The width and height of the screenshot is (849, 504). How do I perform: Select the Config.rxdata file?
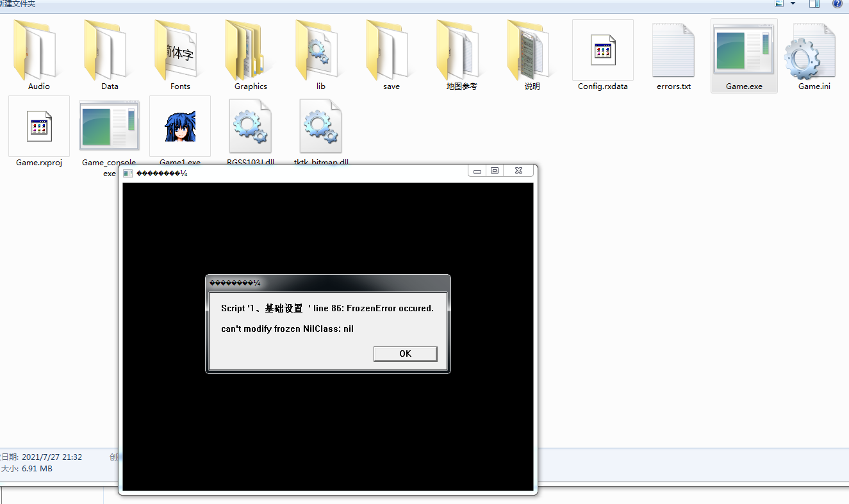603,56
